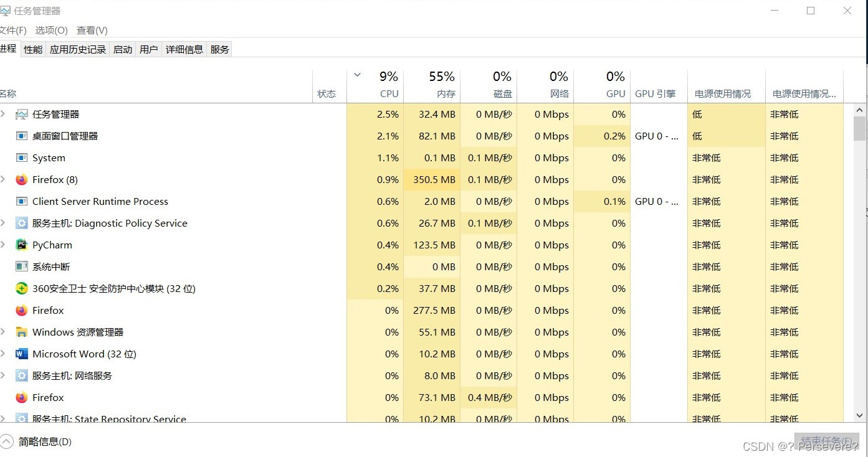Switch to the 应用历史记录 tab

pyautogui.click(x=78, y=49)
